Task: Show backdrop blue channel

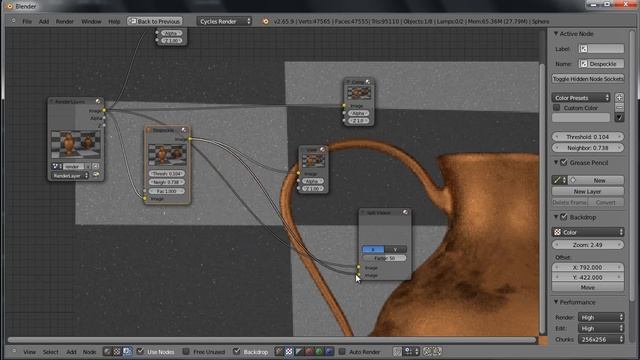Action: tap(329, 351)
